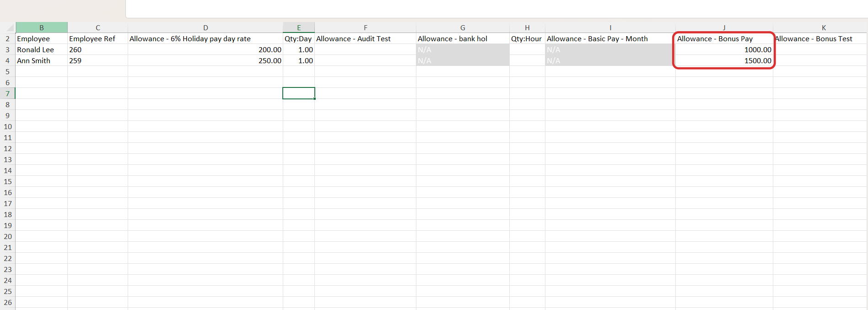The height and width of the screenshot is (310, 868).
Task: Select the '1000.00' bonus pay cell
Action: (724, 49)
